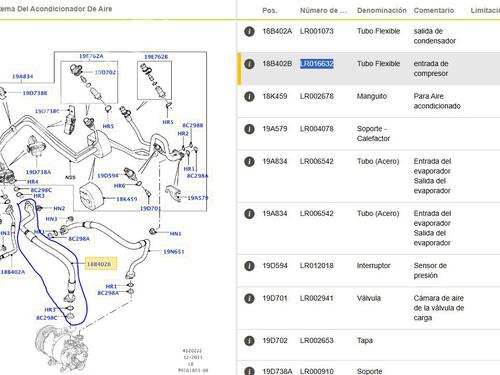Click 'entrada de compresor' comment
The height and width of the screenshot is (375, 500).
click(431, 68)
